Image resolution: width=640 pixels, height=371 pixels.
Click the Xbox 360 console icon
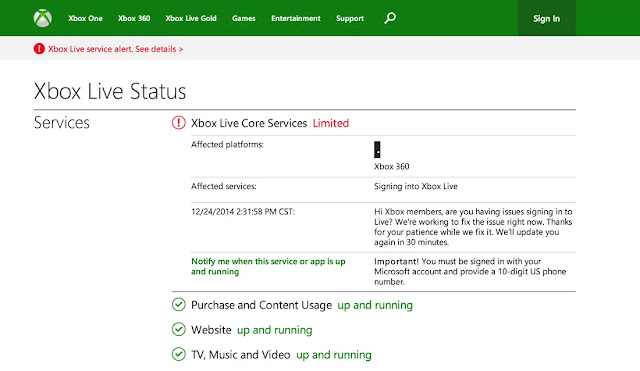(377, 149)
